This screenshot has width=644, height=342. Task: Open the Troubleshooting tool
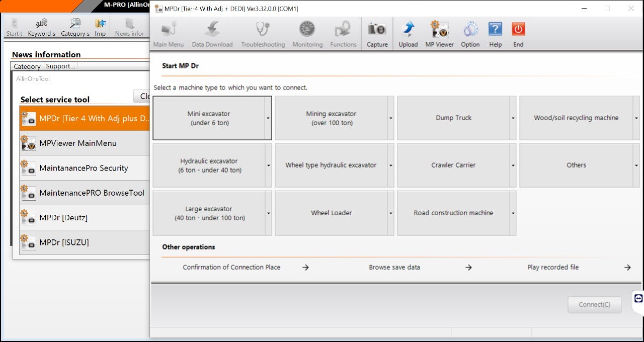pyautogui.click(x=263, y=33)
